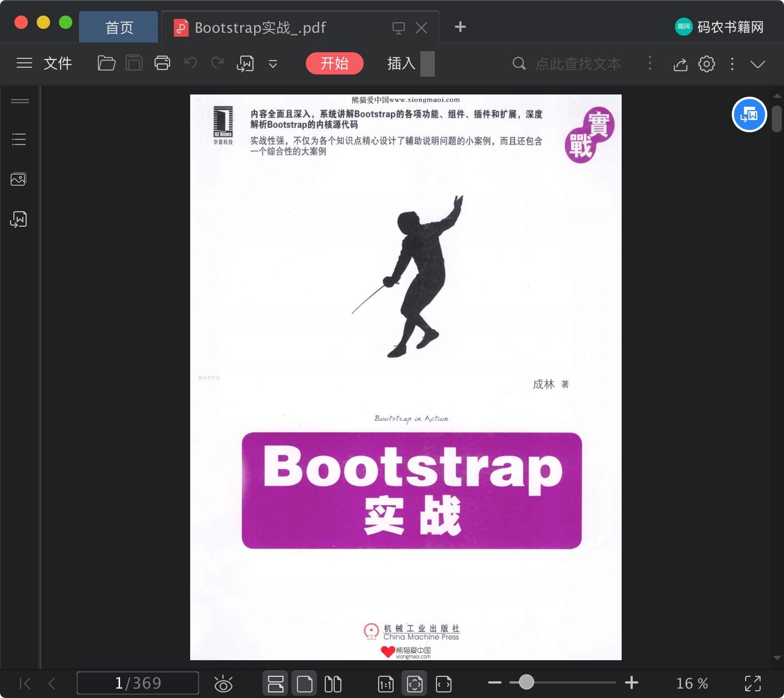Open settings gear icon

(707, 64)
